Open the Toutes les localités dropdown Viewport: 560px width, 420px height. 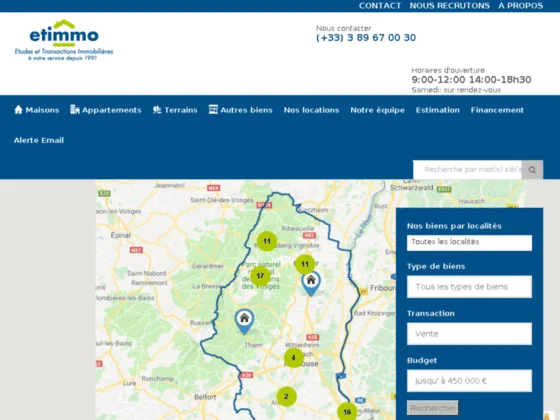469,243
